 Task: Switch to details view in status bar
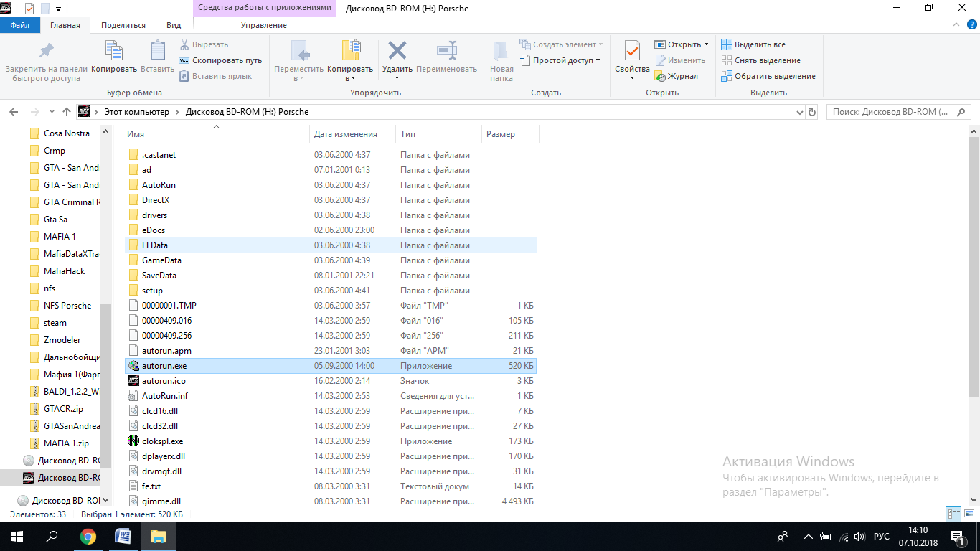pyautogui.click(x=953, y=514)
